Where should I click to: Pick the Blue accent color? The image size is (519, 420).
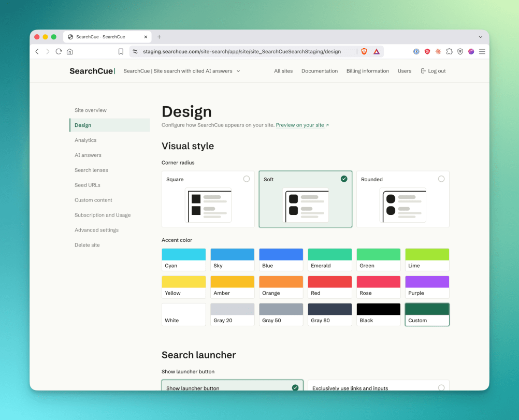coord(281,260)
